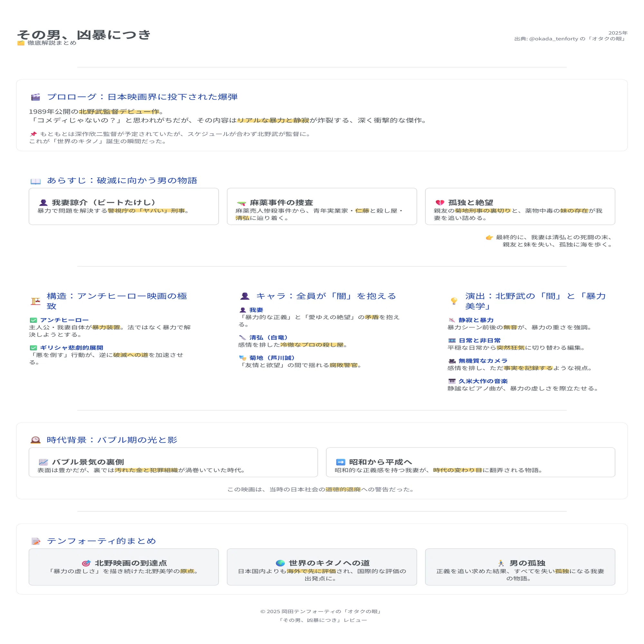644x644 pixels.
Task: Click the camera icon by 無機質なカメラ
Action: pos(452,361)
